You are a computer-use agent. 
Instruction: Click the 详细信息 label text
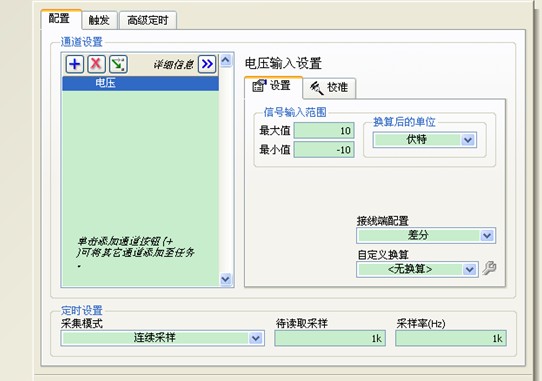(173, 64)
